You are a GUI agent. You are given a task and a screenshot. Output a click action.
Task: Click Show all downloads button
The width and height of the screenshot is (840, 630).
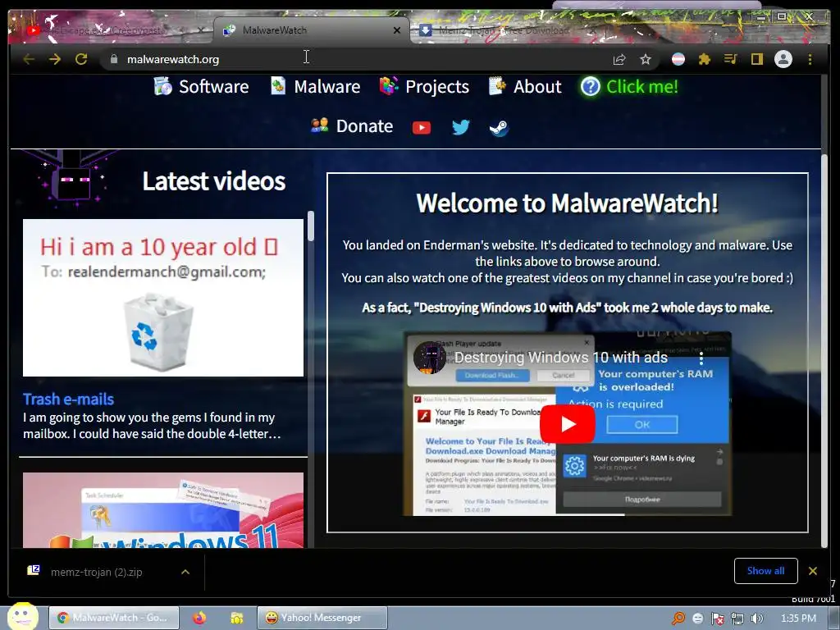[765, 571]
